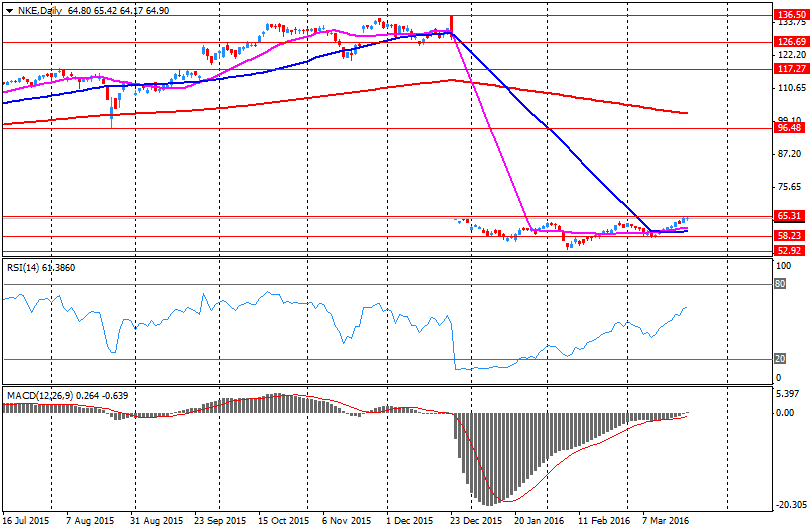Click the 87.20 price on the scale
This screenshot has height=529, width=812.
coord(789,154)
